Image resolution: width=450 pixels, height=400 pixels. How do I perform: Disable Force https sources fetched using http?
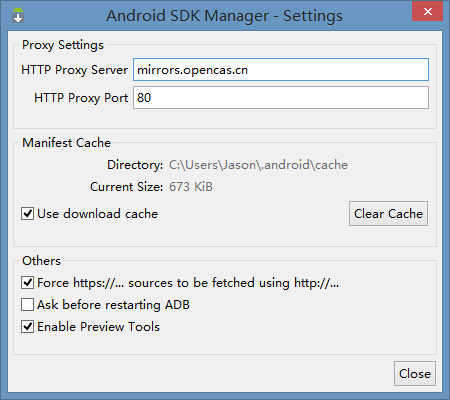[27, 283]
